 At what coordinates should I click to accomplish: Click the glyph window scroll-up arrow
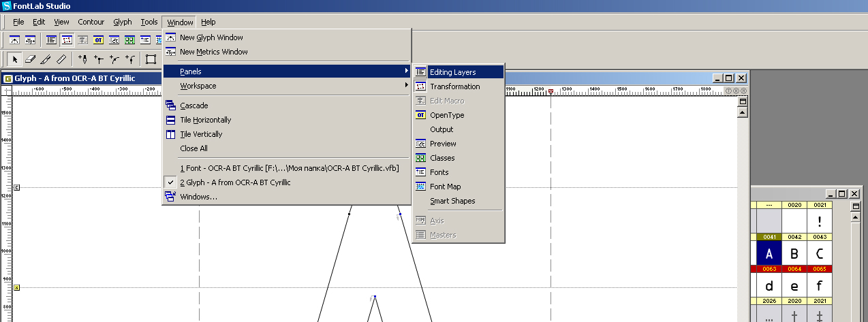[743, 113]
